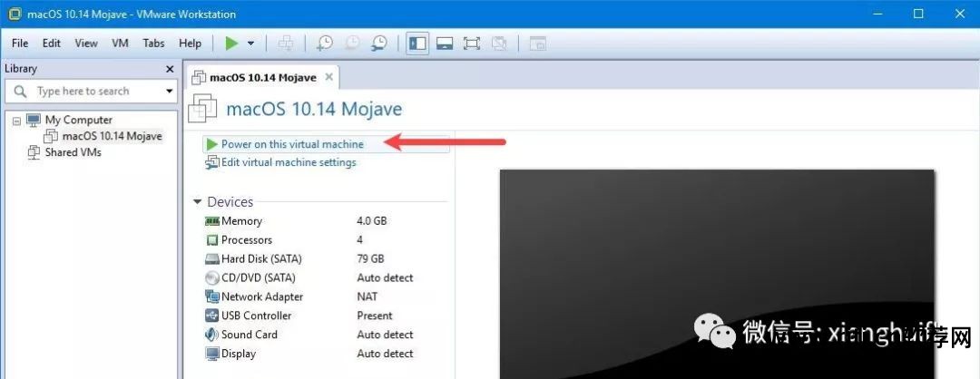Click the Memory device icon
Screen dimensions: 980x379
(212, 221)
